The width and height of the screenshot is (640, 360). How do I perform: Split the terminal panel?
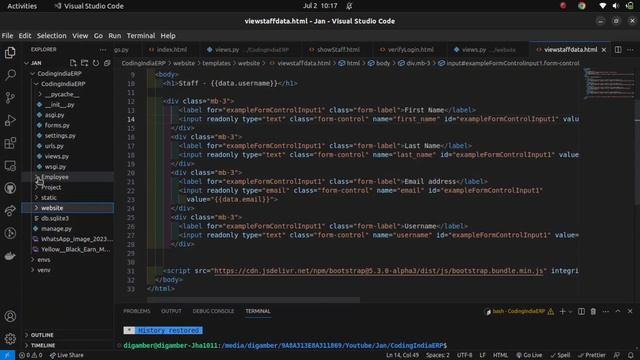pos(581,311)
